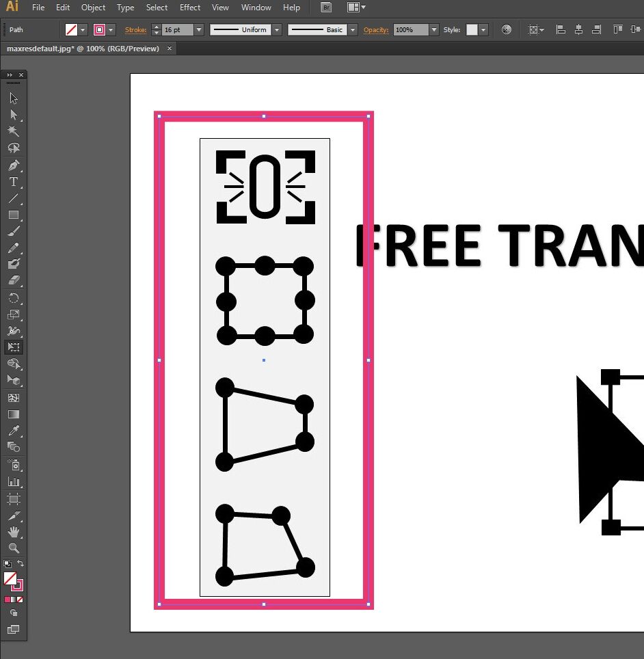Select the Pen tool
The height and width of the screenshot is (659, 644).
[x=14, y=165]
